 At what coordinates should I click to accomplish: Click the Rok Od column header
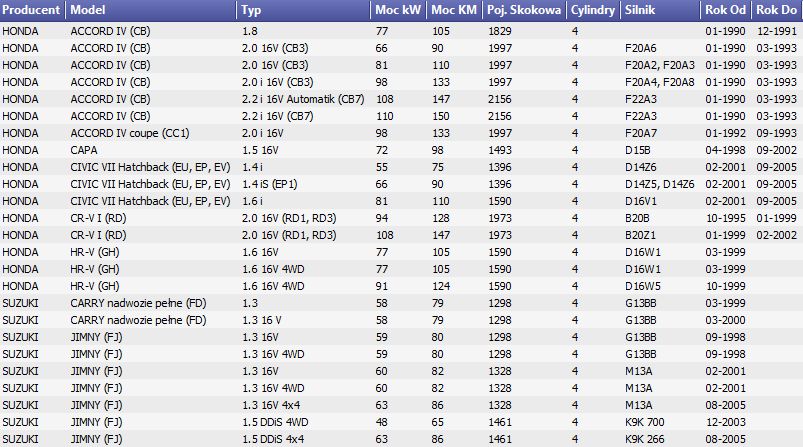[x=726, y=10]
